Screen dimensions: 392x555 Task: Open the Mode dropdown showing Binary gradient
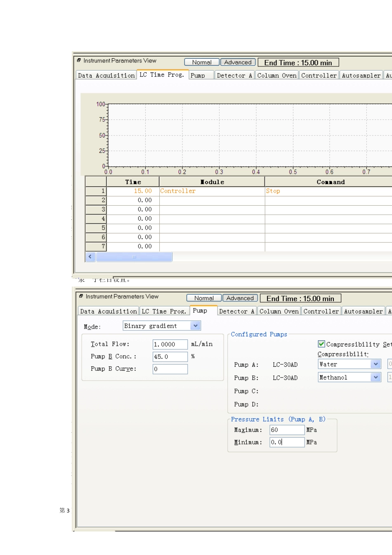coord(196,326)
